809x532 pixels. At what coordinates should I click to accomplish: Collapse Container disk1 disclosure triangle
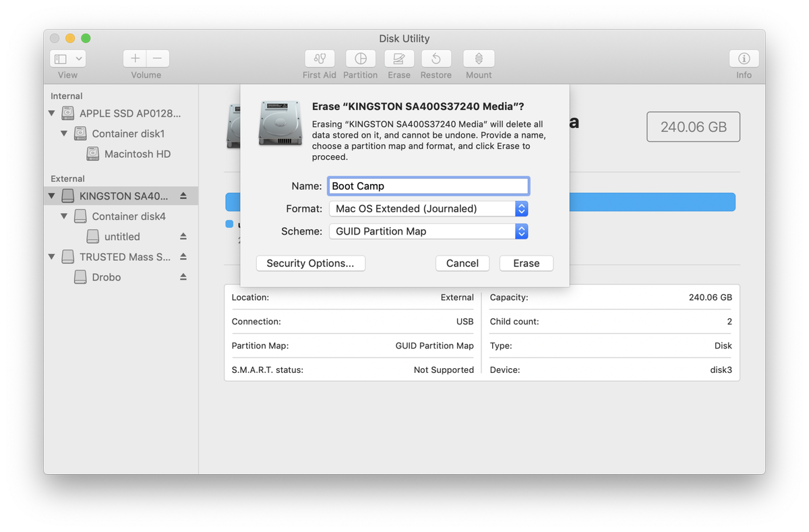[65, 134]
